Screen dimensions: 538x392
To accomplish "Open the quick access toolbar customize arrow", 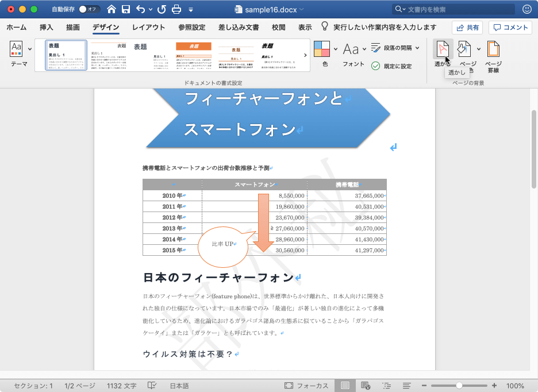I will coord(191,10).
